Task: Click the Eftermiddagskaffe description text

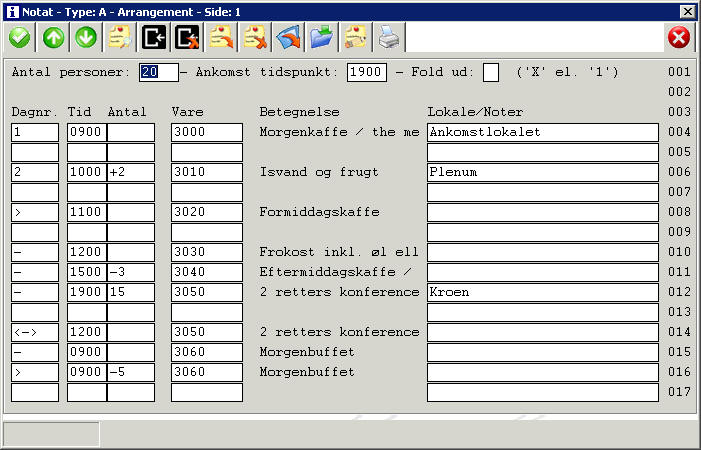Action: [335, 272]
